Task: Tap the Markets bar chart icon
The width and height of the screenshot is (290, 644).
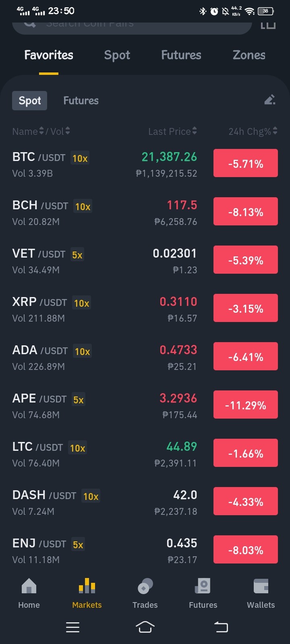Action: pos(87,586)
